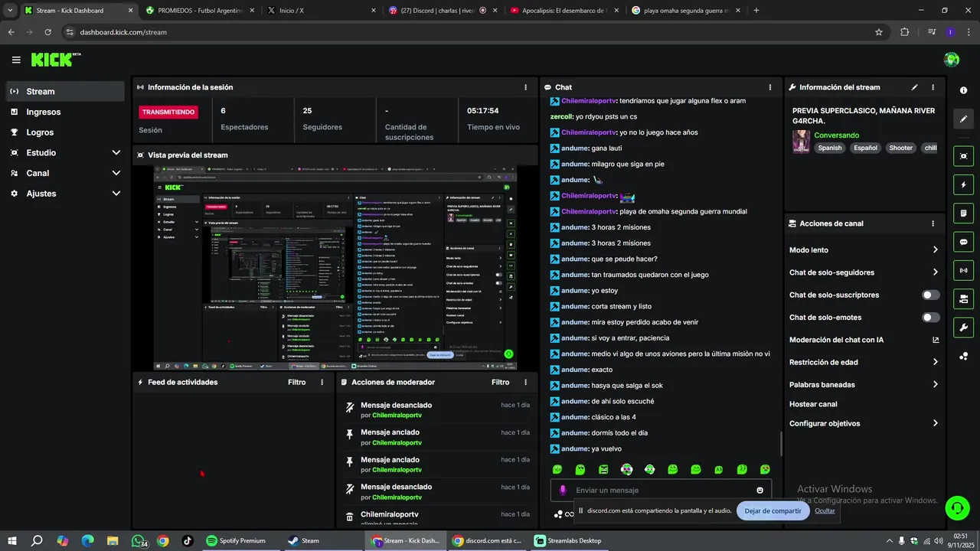This screenshot has height=551, width=980.
Task: Open Filtro in Feed de actividades
Action: tap(296, 382)
